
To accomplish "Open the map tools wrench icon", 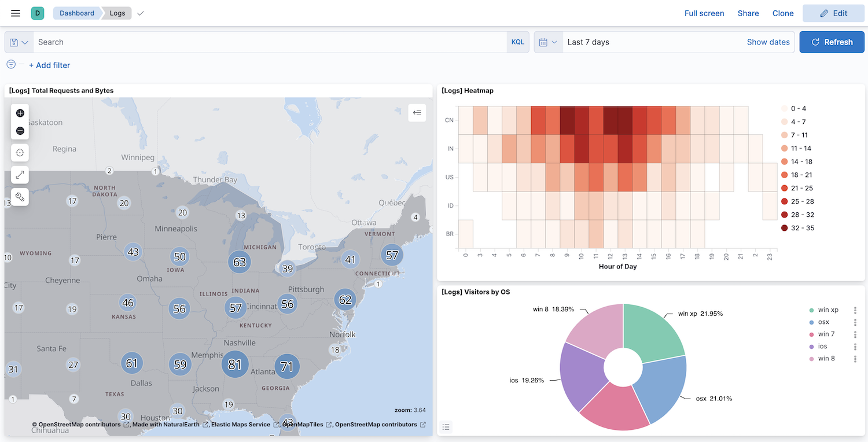I will 20,197.
